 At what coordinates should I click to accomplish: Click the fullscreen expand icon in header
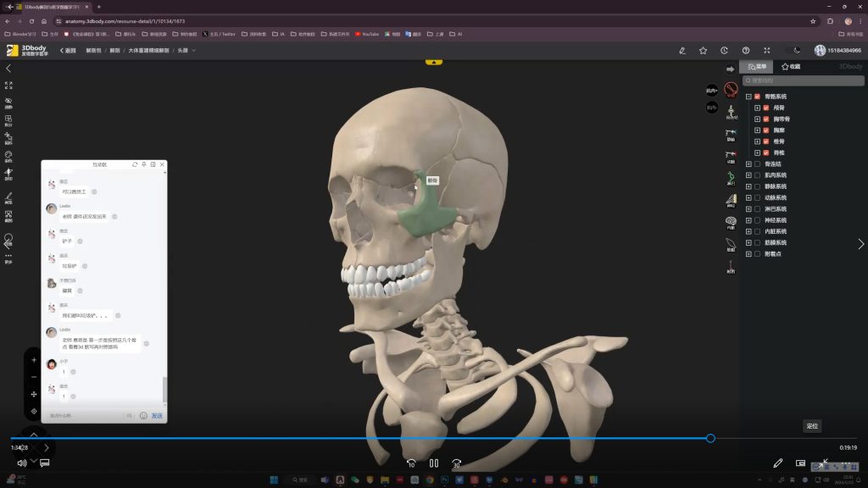click(767, 51)
